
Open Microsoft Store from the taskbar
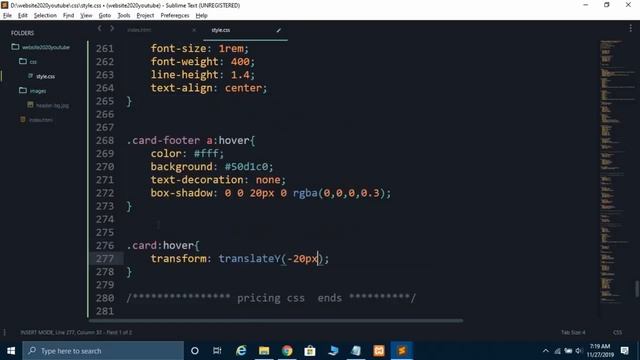310,351
